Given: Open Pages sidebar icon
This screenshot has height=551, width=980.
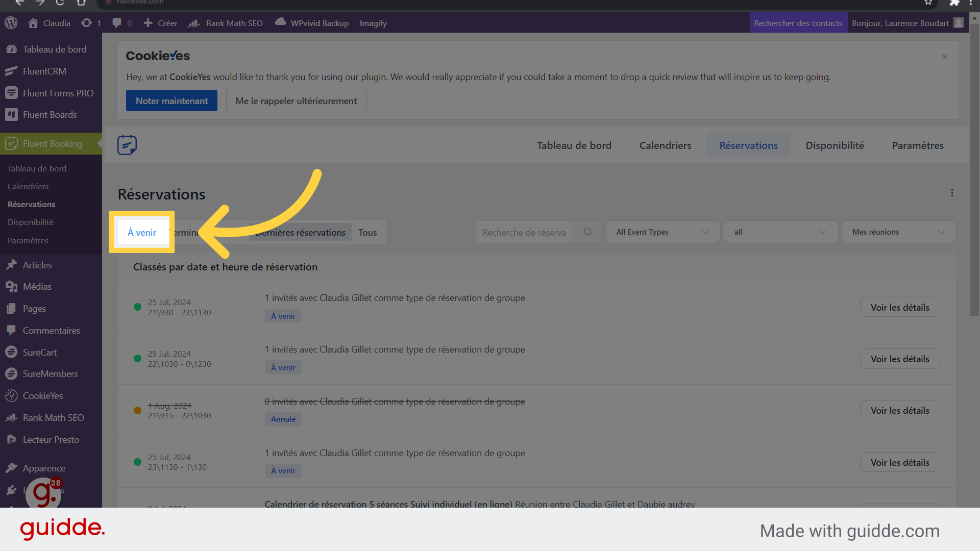Looking at the screenshot, I should tap(11, 309).
